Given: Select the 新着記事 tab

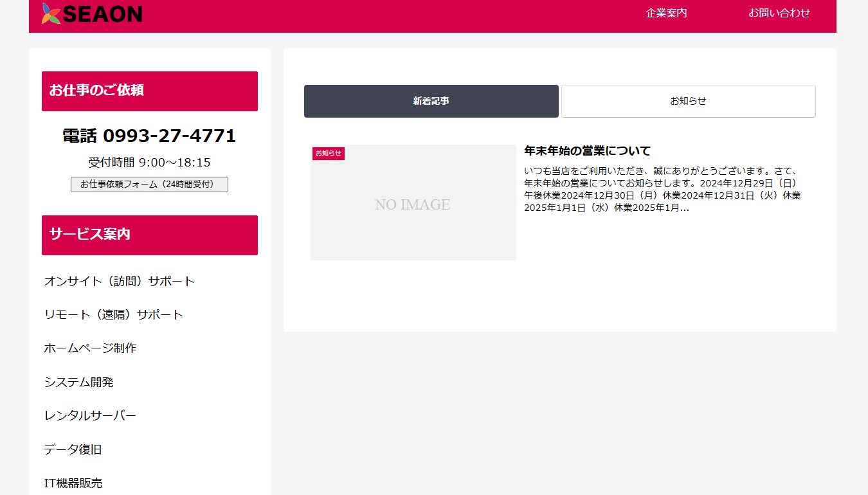Looking at the screenshot, I should [431, 101].
